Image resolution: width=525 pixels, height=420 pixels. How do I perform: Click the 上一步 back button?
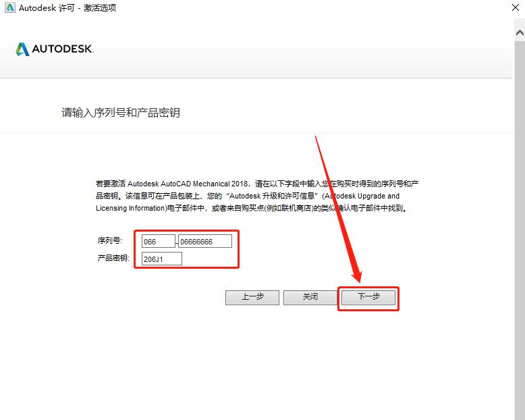coord(252,297)
